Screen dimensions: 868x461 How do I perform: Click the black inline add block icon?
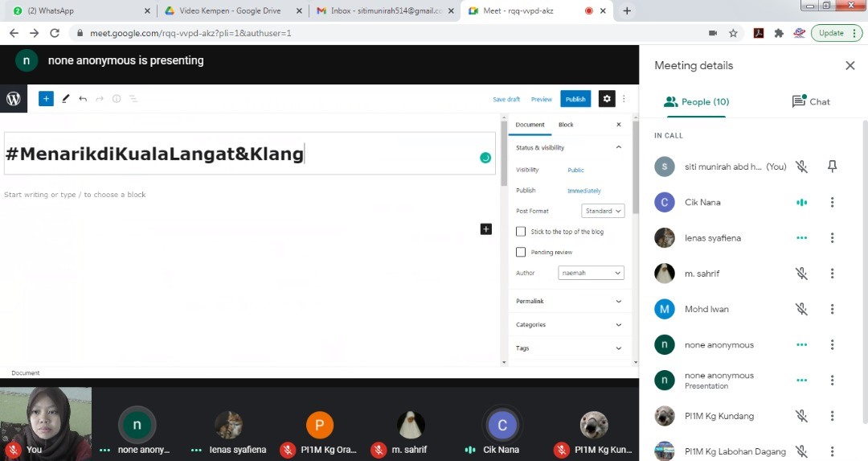pyautogui.click(x=485, y=229)
